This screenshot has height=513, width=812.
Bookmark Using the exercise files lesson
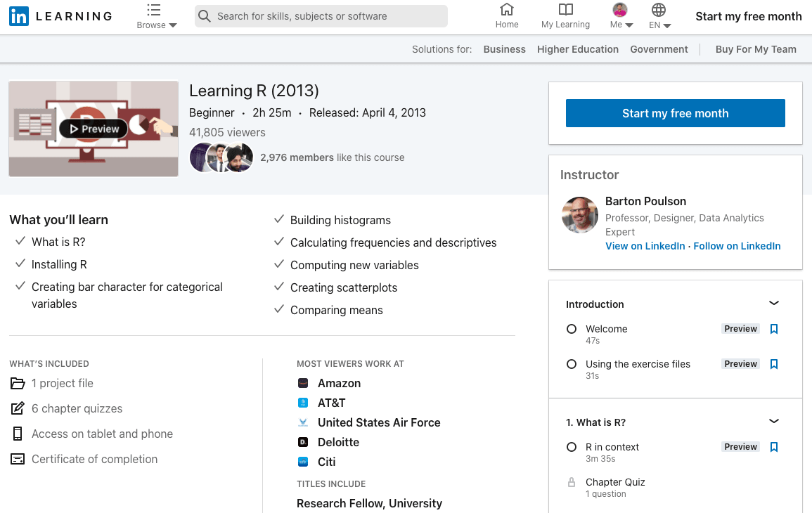point(773,364)
